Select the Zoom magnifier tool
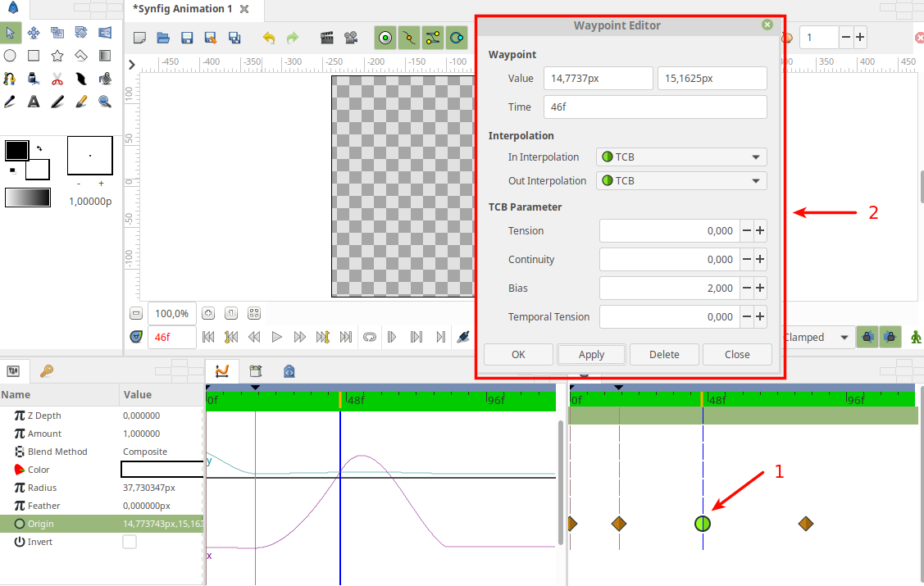The image size is (924, 586). pyautogui.click(x=102, y=101)
